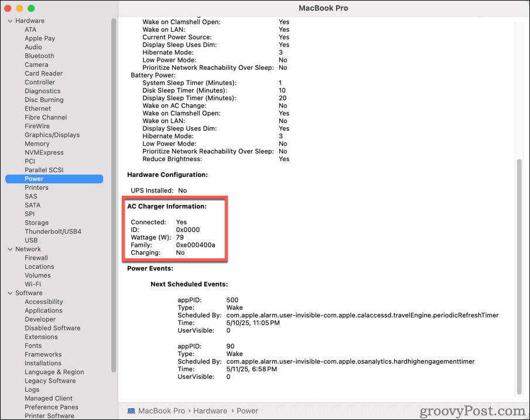Open the Graphics/Displays category
Viewport: 530px width, 420px height.
coord(52,135)
